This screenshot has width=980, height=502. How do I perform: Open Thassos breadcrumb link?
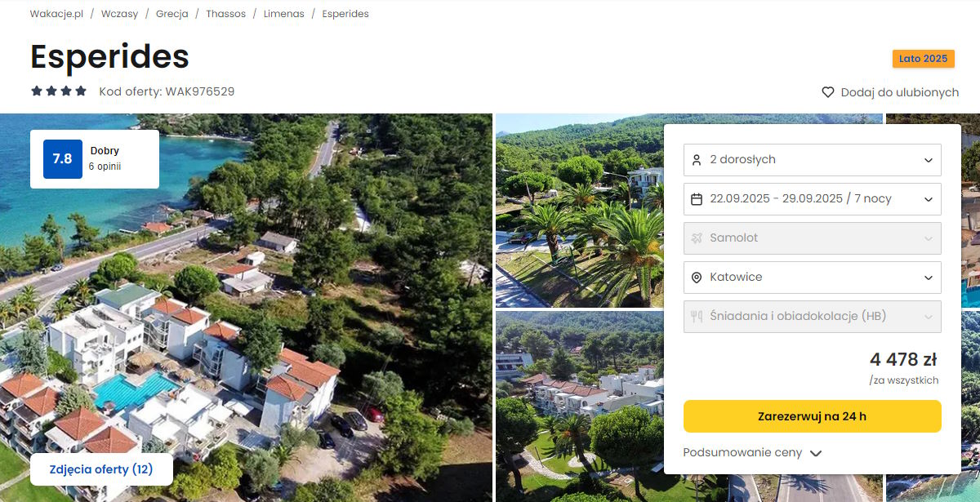pos(225,14)
